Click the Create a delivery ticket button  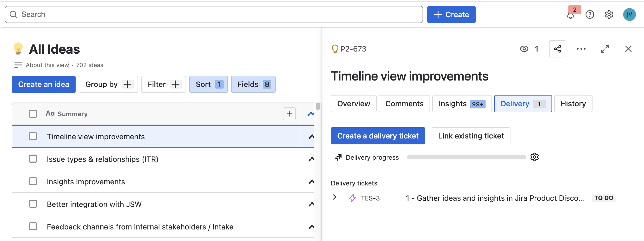point(378,136)
